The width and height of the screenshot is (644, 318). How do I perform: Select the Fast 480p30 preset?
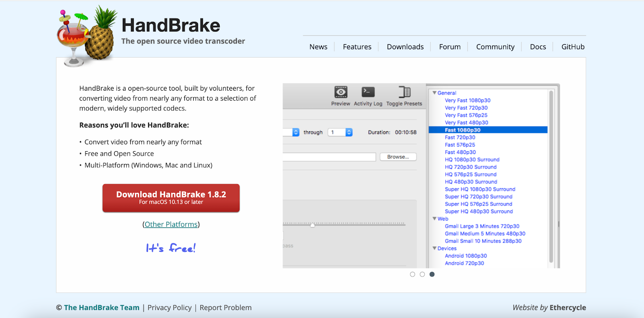460,152
